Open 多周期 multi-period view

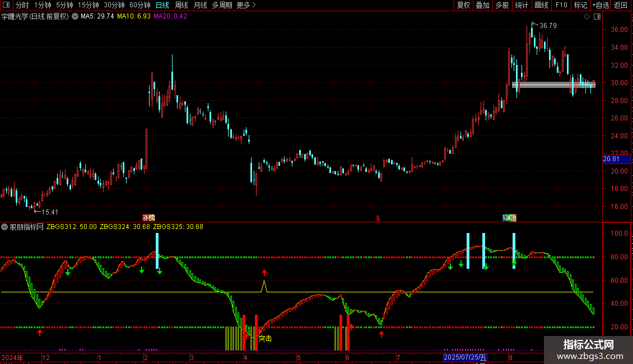tap(222, 5)
